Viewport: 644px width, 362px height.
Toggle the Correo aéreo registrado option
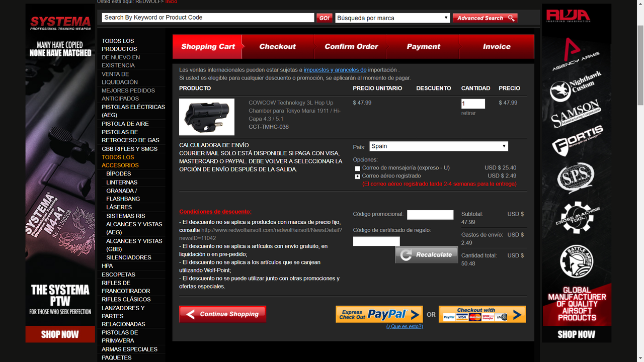pyautogui.click(x=358, y=176)
